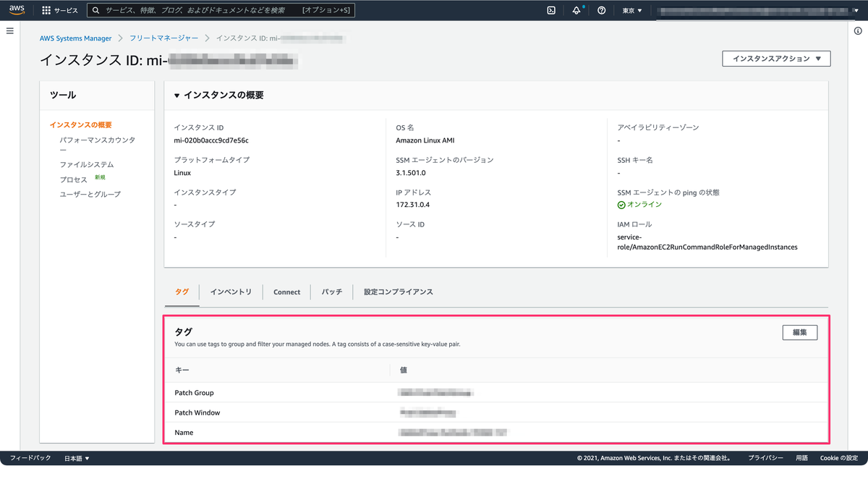Image resolution: width=868 pixels, height=479 pixels.
Task: Click the 編集 button for tags
Action: (x=800, y=332)
